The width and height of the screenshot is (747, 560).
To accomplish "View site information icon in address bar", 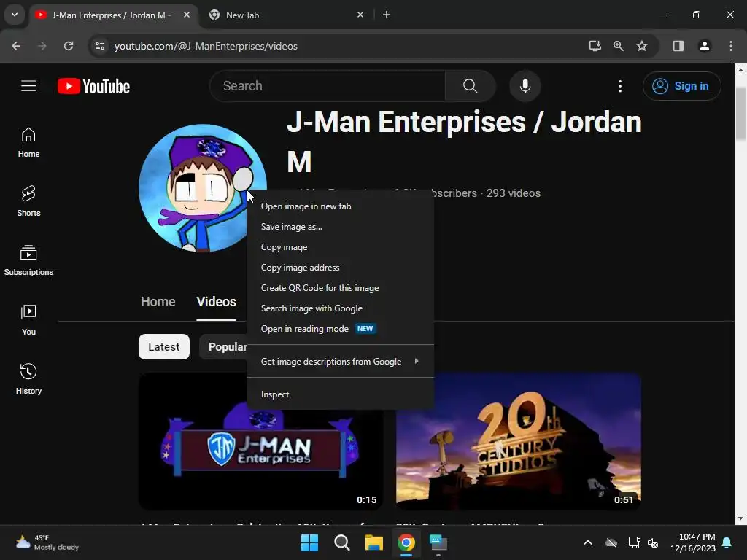I will pyautogui.click(x=99, y=46).
